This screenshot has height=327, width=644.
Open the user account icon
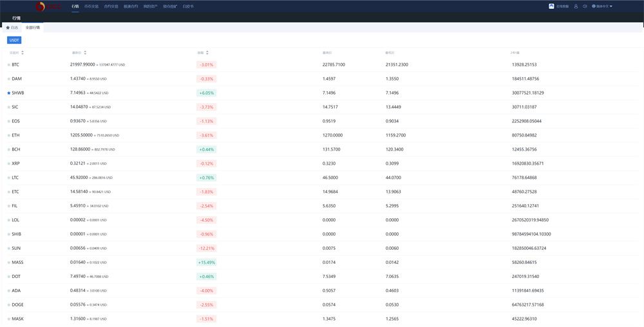(x=576, y=6)
